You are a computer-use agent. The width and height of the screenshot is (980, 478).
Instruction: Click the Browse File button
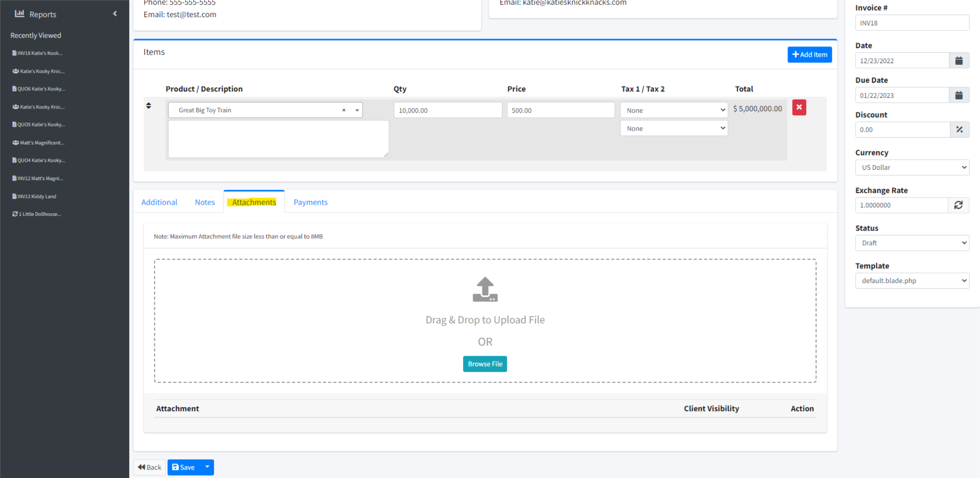pyautogui.click(x=485, y=364)
